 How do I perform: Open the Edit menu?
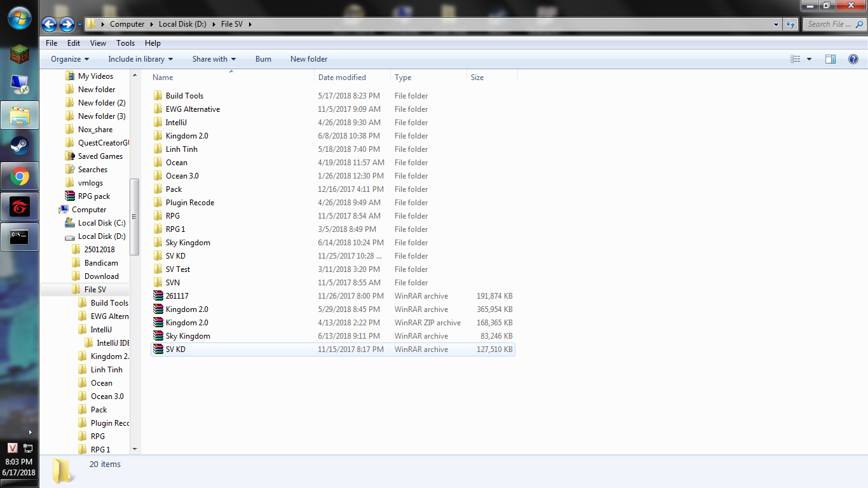(x=74, y=43)
